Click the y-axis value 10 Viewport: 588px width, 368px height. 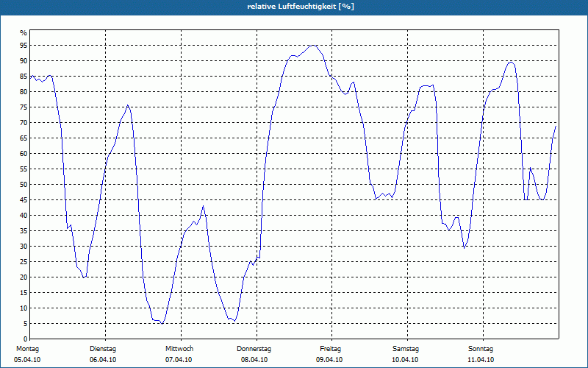(x=24, y=308)
